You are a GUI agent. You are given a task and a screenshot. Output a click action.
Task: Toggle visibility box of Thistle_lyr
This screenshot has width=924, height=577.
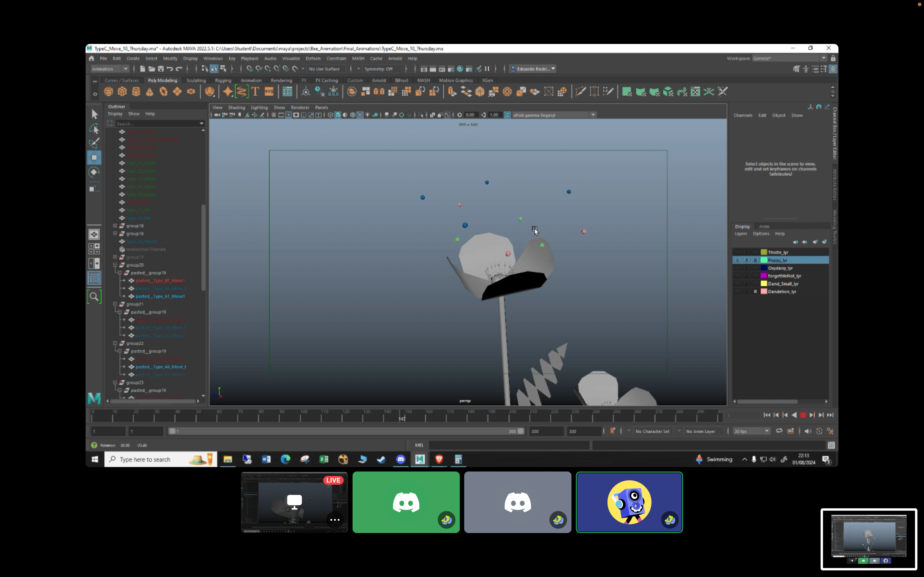(737, 252)
